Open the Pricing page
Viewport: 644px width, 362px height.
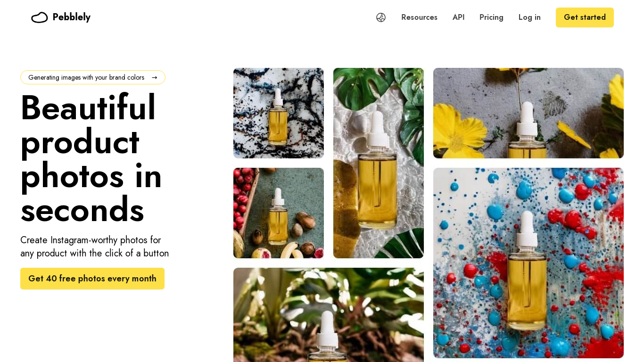(x=491, y=17)
